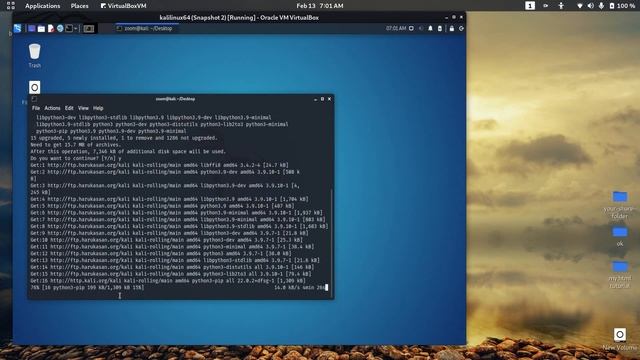Lock the Kali screen with padlock icon
Viewport: 640px width, 360px height.
[x=451, y=28]
